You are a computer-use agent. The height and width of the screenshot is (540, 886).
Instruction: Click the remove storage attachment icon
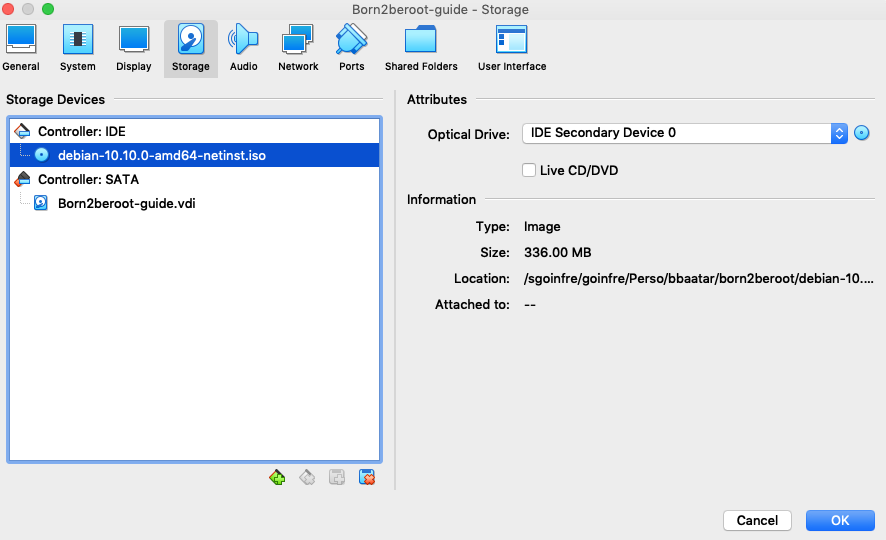point(367,477)
